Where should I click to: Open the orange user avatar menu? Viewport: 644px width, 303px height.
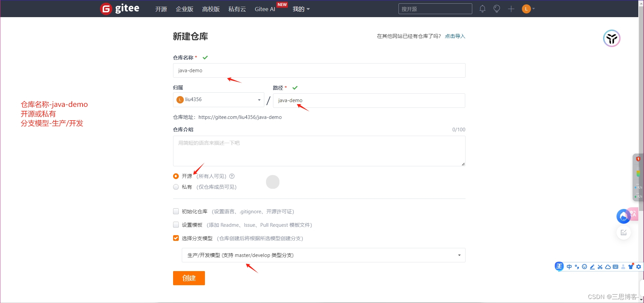tap(526, 9)
